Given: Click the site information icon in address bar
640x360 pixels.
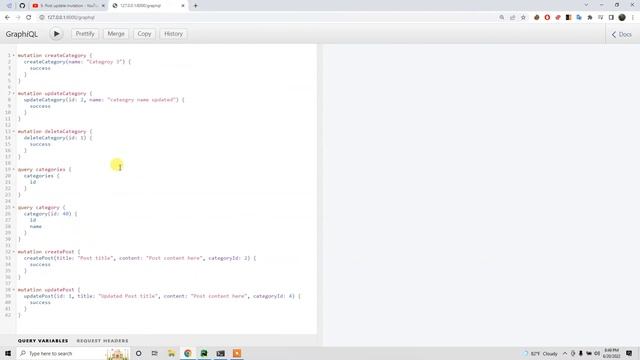Looking at the screenshot, I should coord(42,18).
